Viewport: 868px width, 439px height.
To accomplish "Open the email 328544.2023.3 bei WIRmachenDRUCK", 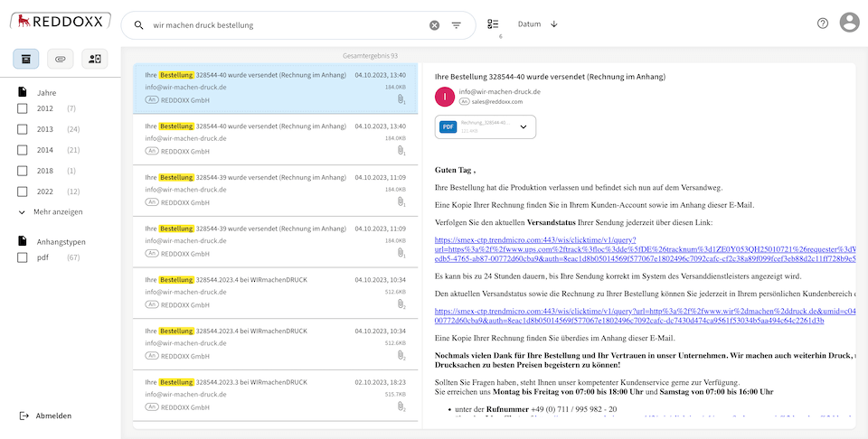I will (275, 395).
